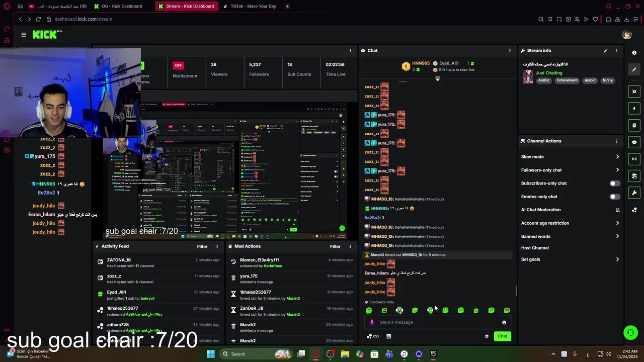Open the stream stats three-dot menu
The width and height of the screenshot is (644, 362).
pyautogui.click(x=350, y=51)
